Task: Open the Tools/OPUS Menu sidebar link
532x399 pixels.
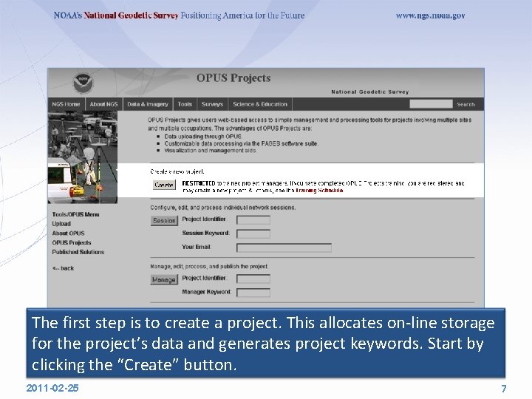Action: (75, 214)
